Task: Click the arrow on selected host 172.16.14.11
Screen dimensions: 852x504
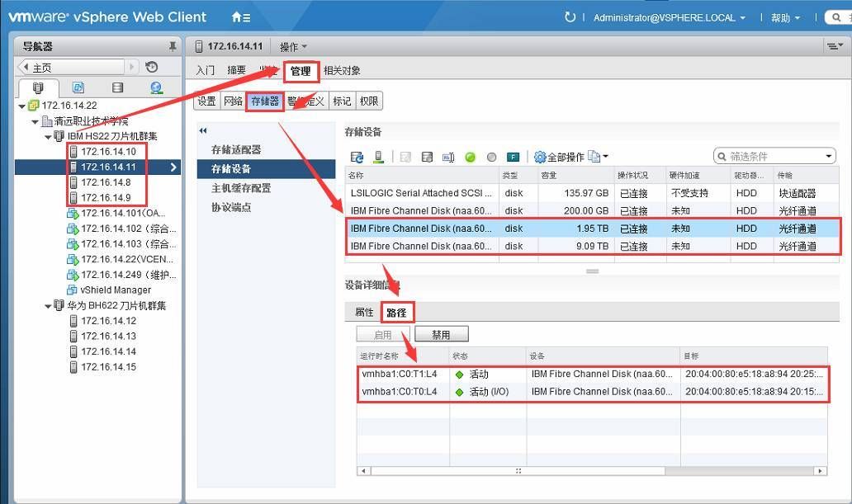Action: coord(173,167)
